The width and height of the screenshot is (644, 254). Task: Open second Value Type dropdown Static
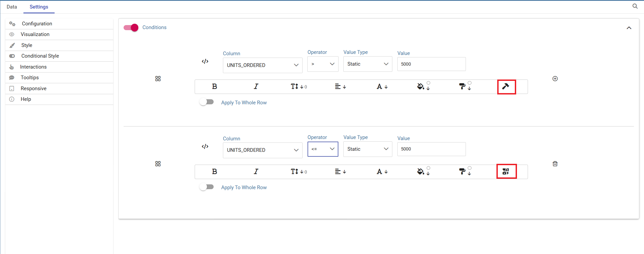click(368, 149)
